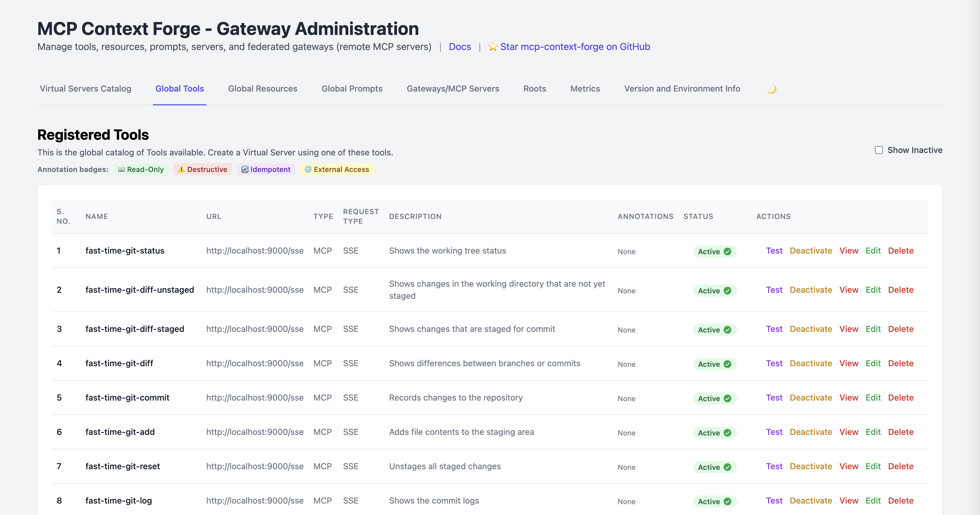The height and width of the screenshot is (515, 980).
Task: Delete fast-time-git-diff-unstaged
Action: (x=901, y=290)
